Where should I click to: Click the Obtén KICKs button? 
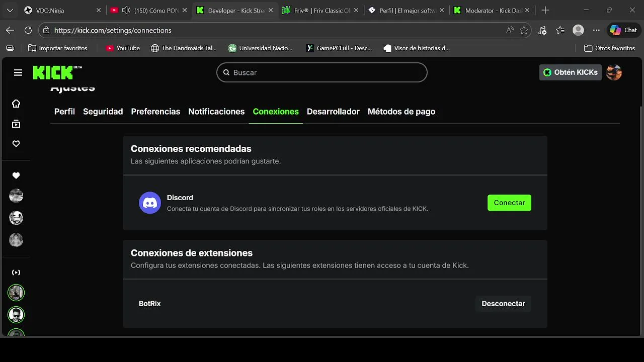point(571,72)
